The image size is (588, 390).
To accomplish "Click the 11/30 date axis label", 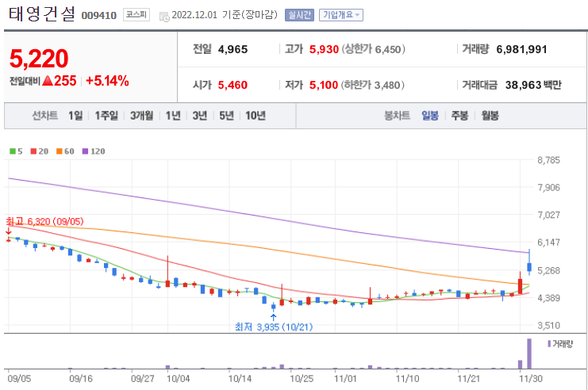I will pyautogui.click(x=531, y=379).
